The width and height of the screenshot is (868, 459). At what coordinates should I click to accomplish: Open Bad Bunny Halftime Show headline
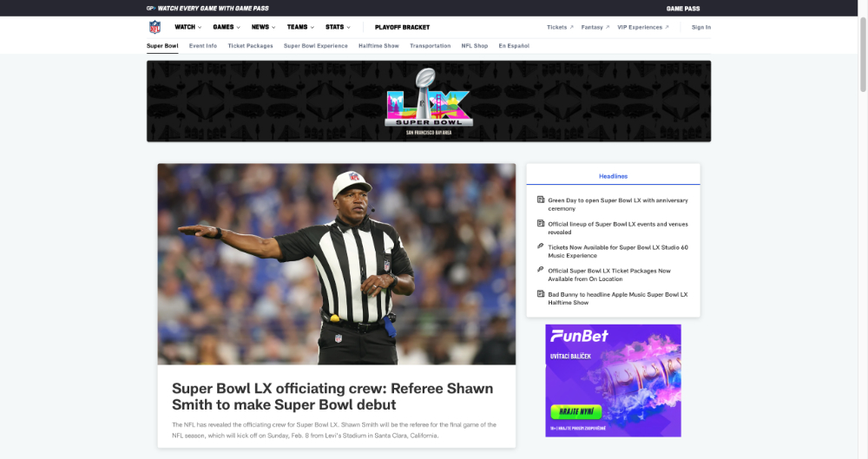pyautogui.click(x=618, y=298)
